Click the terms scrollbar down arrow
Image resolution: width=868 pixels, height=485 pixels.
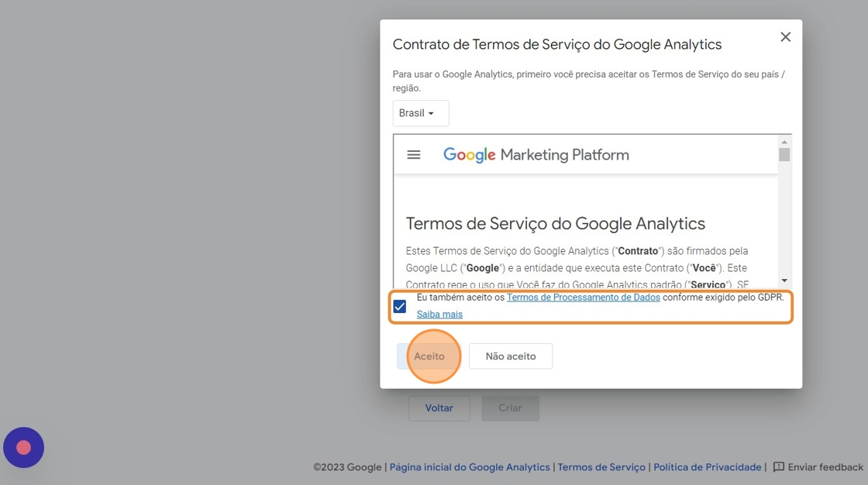(x=784, y=280)
